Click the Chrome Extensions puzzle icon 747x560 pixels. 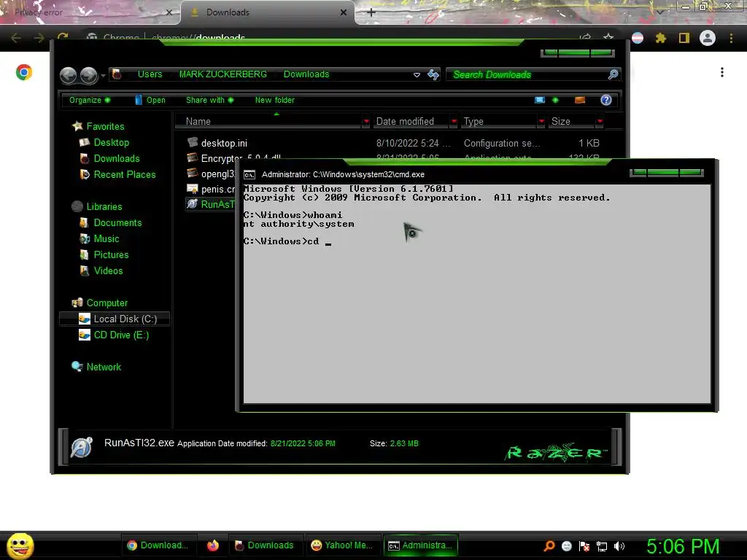660,38
